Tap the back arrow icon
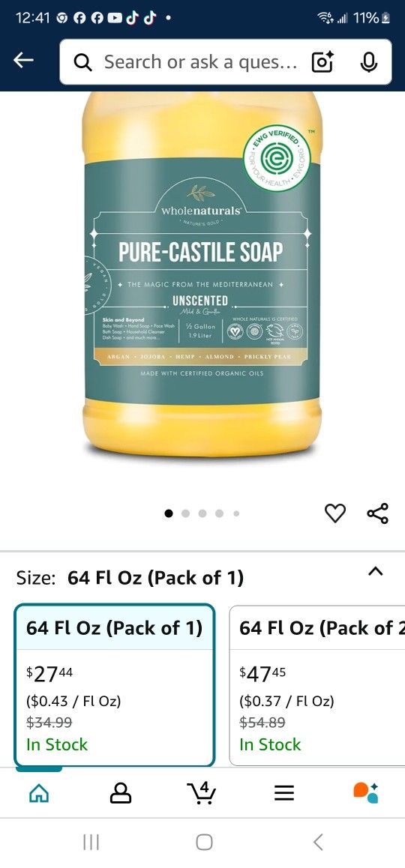This screenshot has width=405, height=868. 23,61
